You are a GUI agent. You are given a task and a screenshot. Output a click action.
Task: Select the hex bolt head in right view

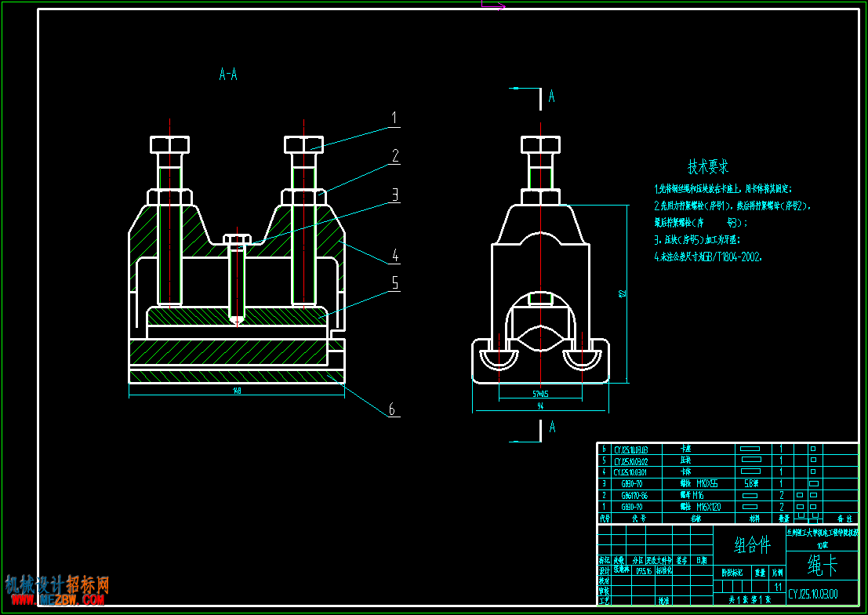click(540, 144)
